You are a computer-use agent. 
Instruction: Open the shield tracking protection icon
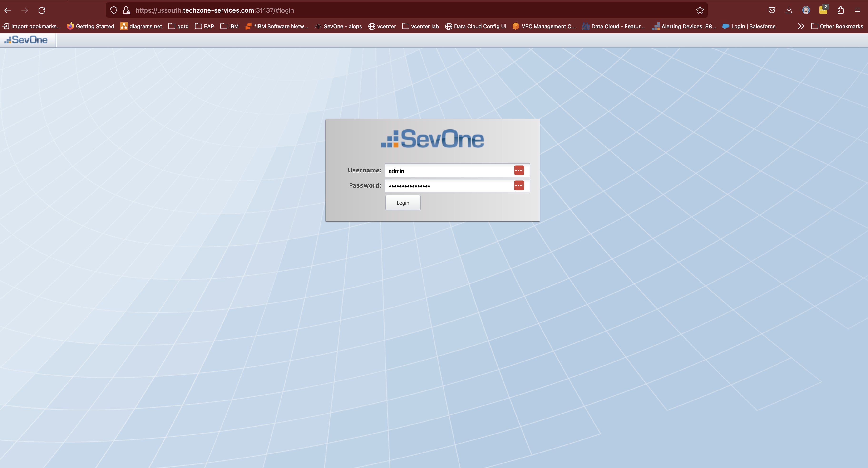tap(113, 10)
